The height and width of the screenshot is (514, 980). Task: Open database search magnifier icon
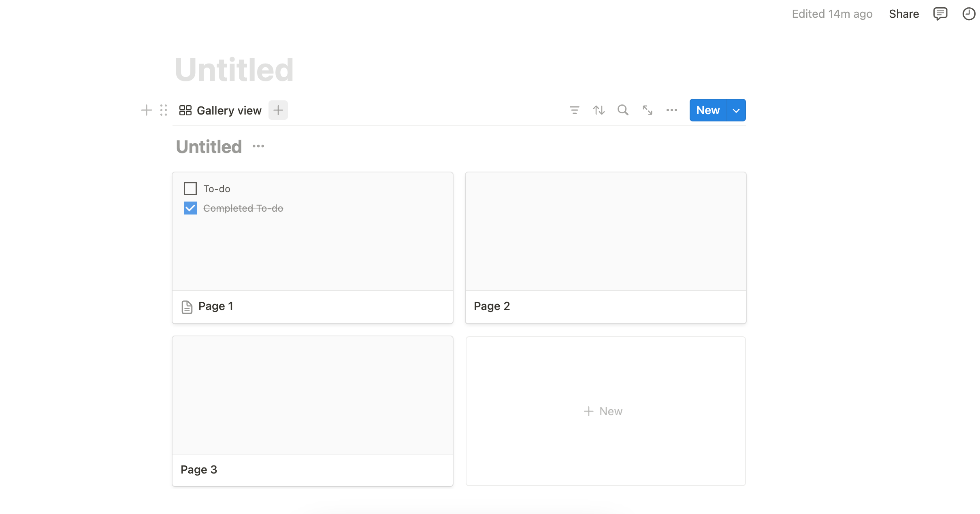point(623,110)
